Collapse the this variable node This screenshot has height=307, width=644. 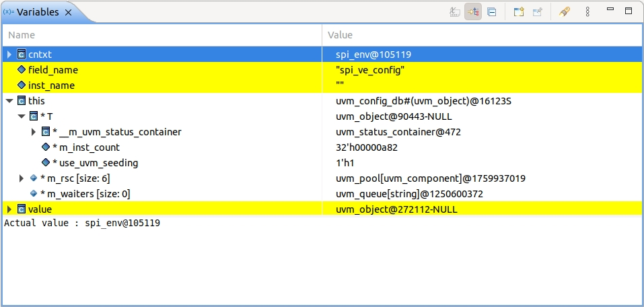(x=9, y=101)
